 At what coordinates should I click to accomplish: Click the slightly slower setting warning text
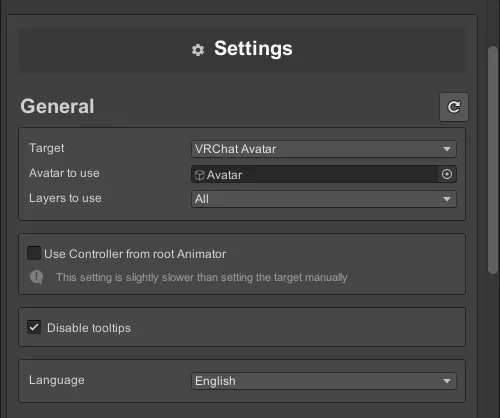click(x=202, y=277)
